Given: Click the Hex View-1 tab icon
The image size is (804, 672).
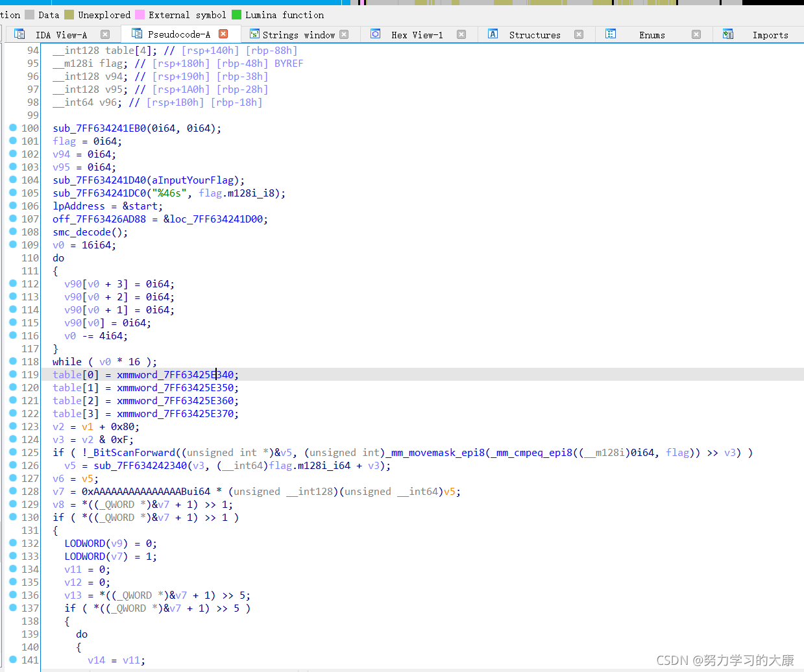Looking at the screenshot, I should point(375,34).
